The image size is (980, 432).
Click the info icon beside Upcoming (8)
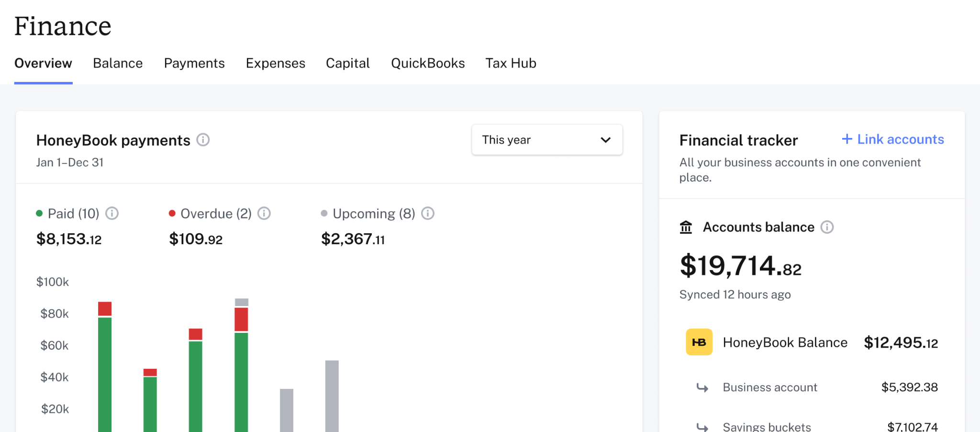[x=428, y=213]
